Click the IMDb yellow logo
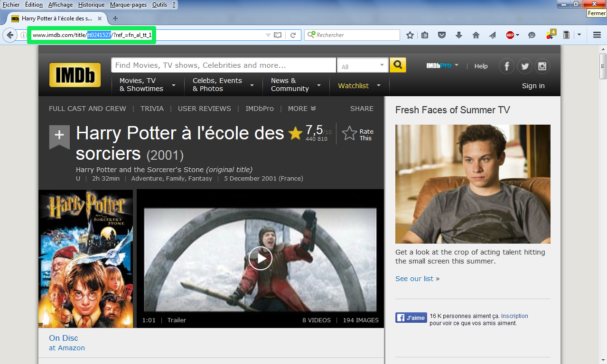Image resolution: width=607 pixels, height=364 pixels. click(75, 75)
